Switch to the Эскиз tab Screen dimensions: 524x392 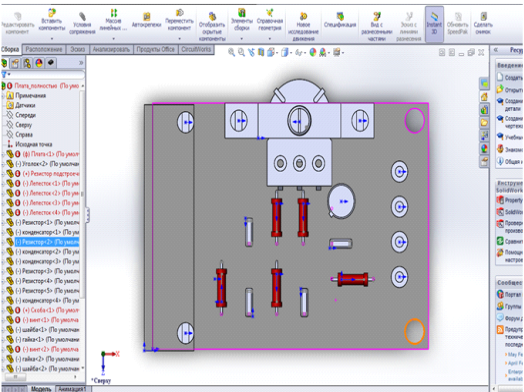pyautogui.click(x=78, y=49)
